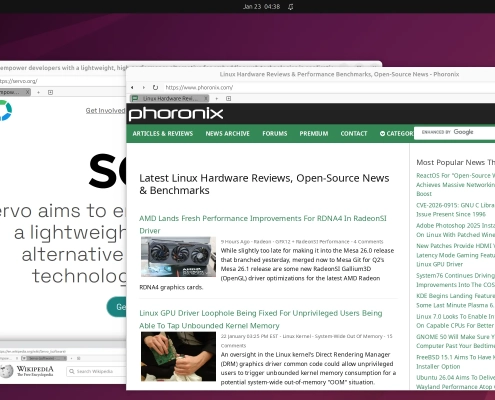
Task: Expand the Categories dropdown
Action: point(397,133)
